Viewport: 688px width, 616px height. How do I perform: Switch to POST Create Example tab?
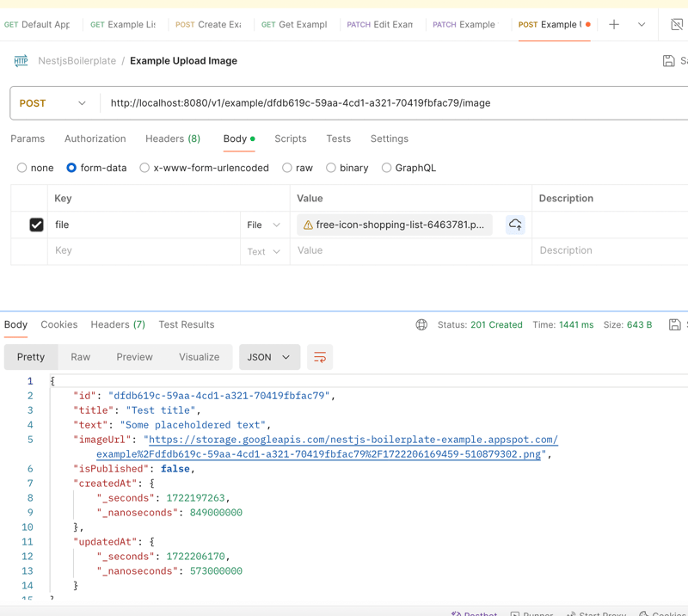[208, 25]
